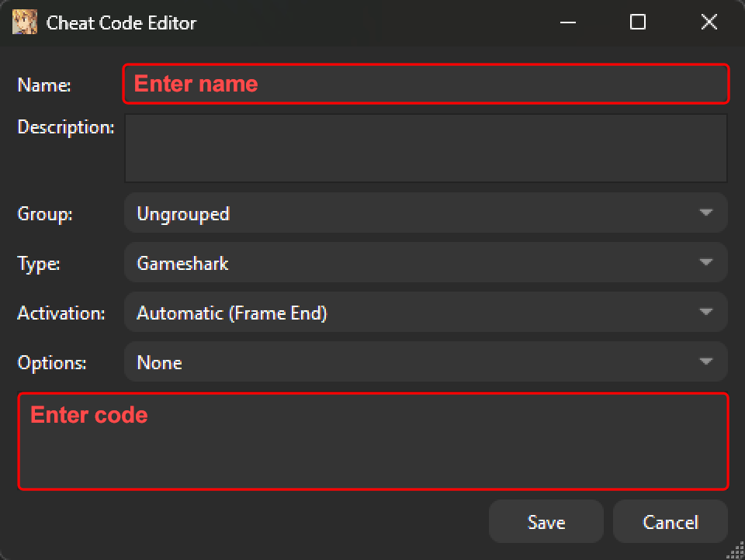
Task: Focus the Name field showing 'Enter name'
Action: coord(425,84)
